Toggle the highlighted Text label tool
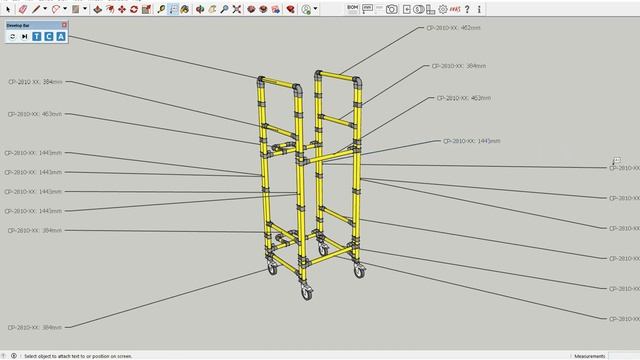Screen dimensions: 640x360 pyautogui.click(x=173, y=9)
